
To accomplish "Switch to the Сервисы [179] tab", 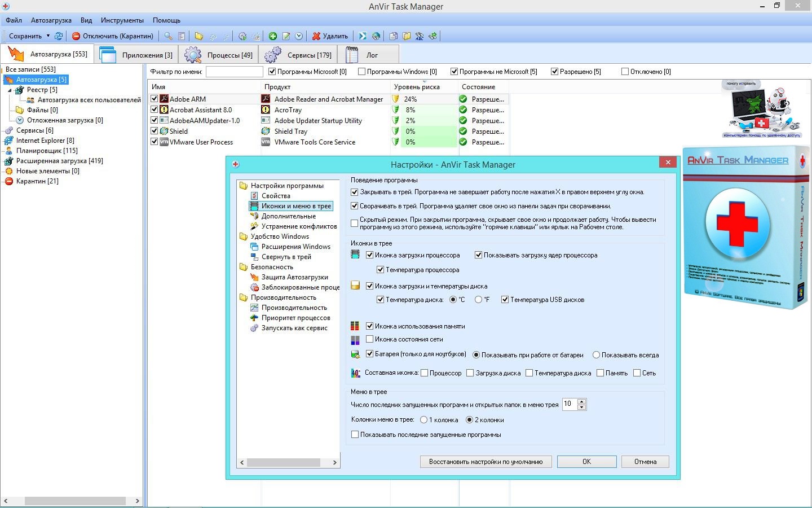I will [x=298, y=55].
